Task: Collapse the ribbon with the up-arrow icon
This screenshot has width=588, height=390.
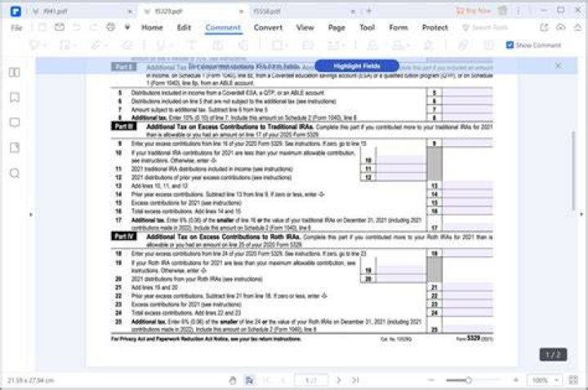Action: (x=578, y=28)
